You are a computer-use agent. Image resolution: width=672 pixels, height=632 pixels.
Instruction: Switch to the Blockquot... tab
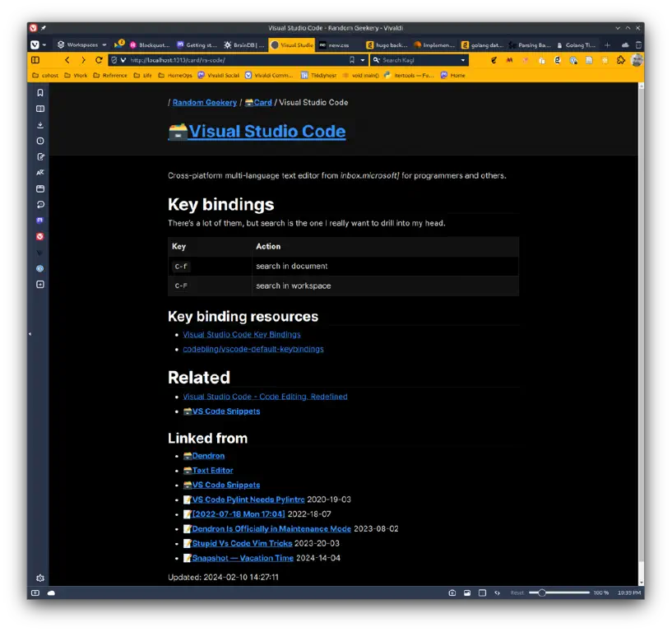[150, 44]
